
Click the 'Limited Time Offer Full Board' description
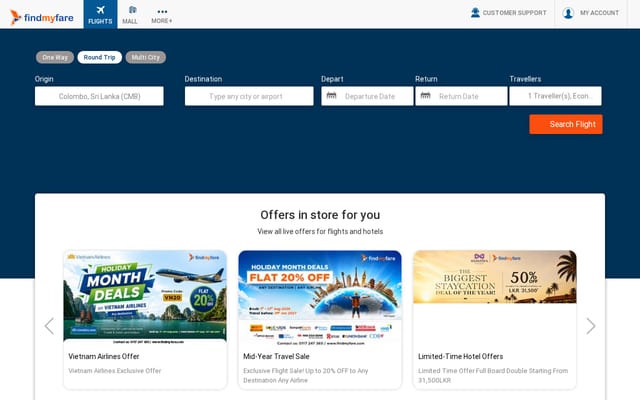click(x=493, y=376)
